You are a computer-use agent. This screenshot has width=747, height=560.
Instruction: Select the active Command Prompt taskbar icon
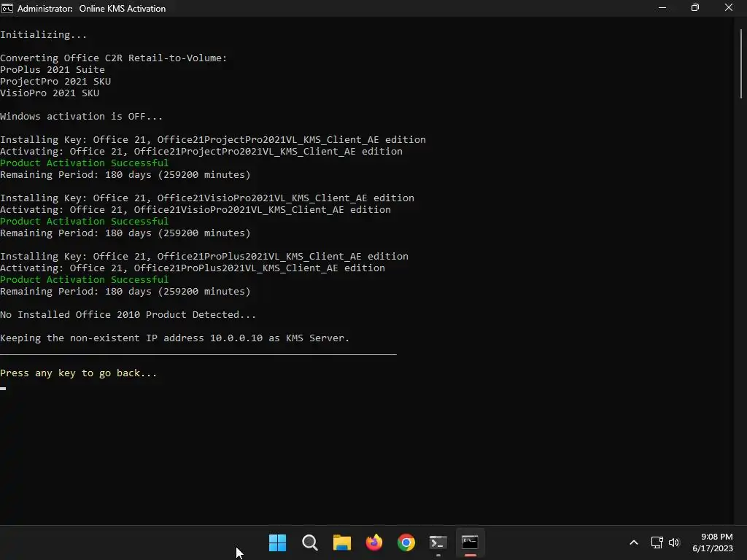point(470,542)
